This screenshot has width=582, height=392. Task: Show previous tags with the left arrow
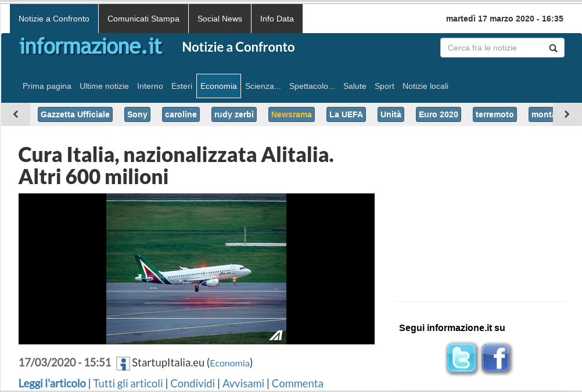click(16, 114)
